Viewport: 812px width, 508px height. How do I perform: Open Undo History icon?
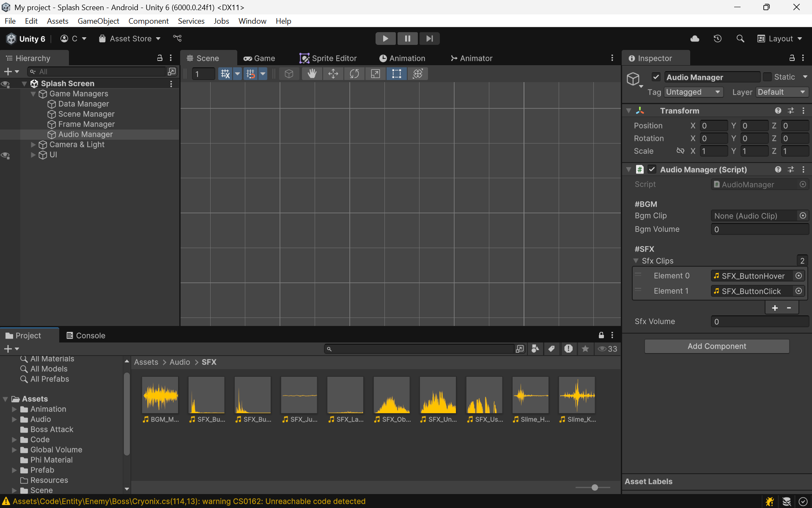(717, 39)
